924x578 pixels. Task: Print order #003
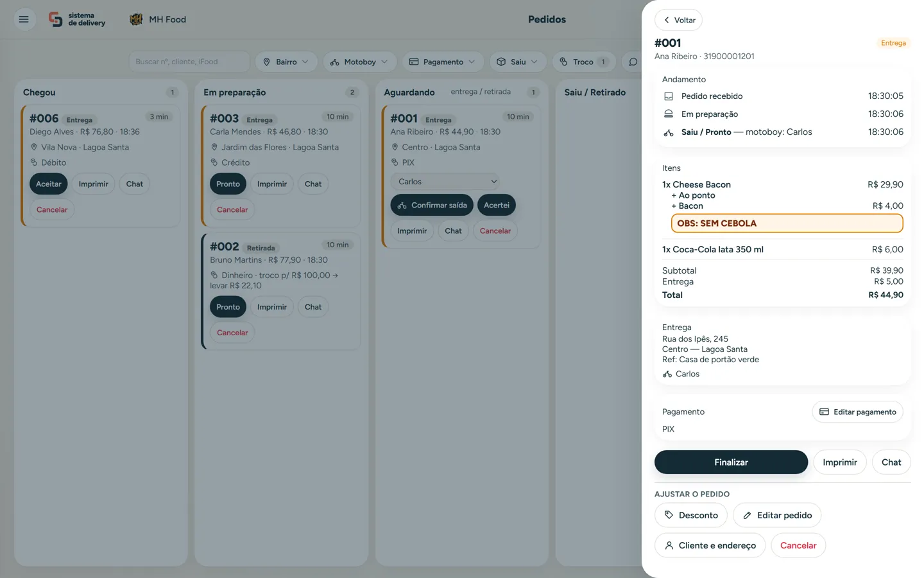click(272, 184)
